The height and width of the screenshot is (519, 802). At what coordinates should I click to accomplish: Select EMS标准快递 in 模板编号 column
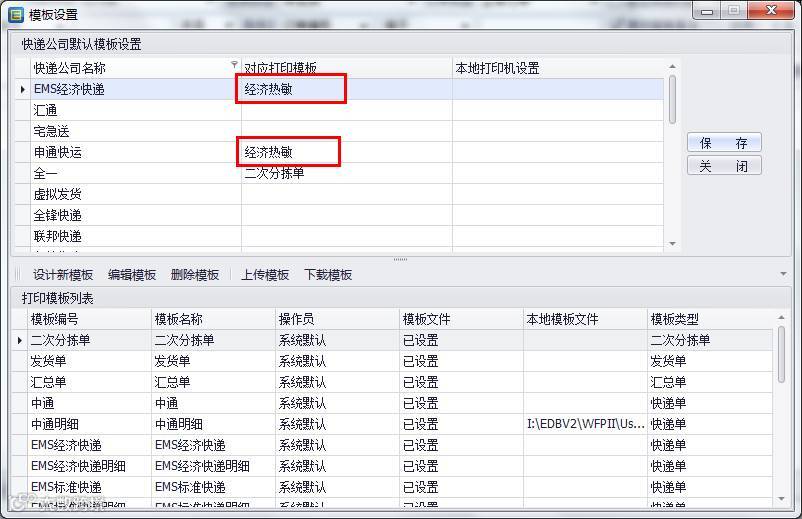pos(90,487)
